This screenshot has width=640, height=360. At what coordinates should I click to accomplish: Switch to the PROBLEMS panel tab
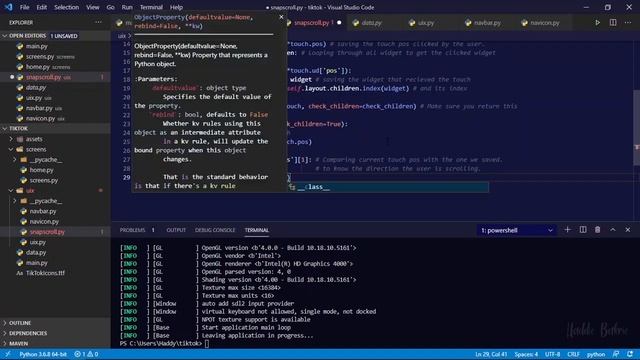pyautogui.click(x=133, y=230)
